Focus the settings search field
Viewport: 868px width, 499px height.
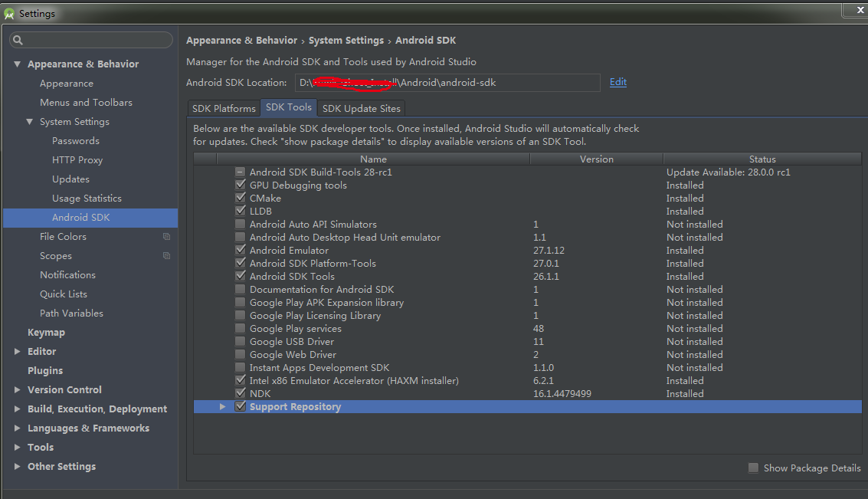click(x=91, y=40)
